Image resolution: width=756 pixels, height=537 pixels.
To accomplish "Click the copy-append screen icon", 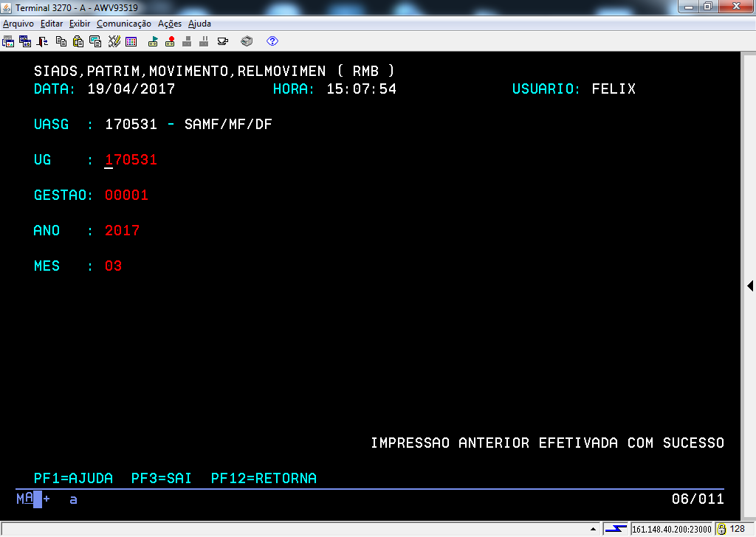I will point(95,41).
